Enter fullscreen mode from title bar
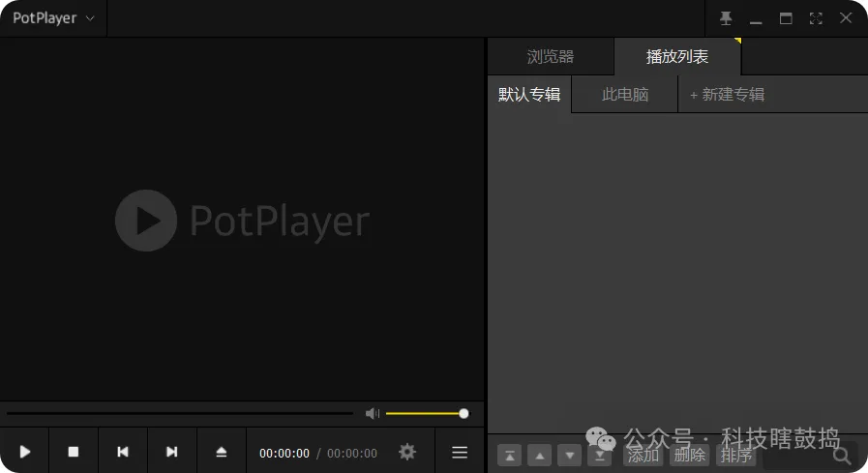The image size is (868, 473). coord(816,18)
